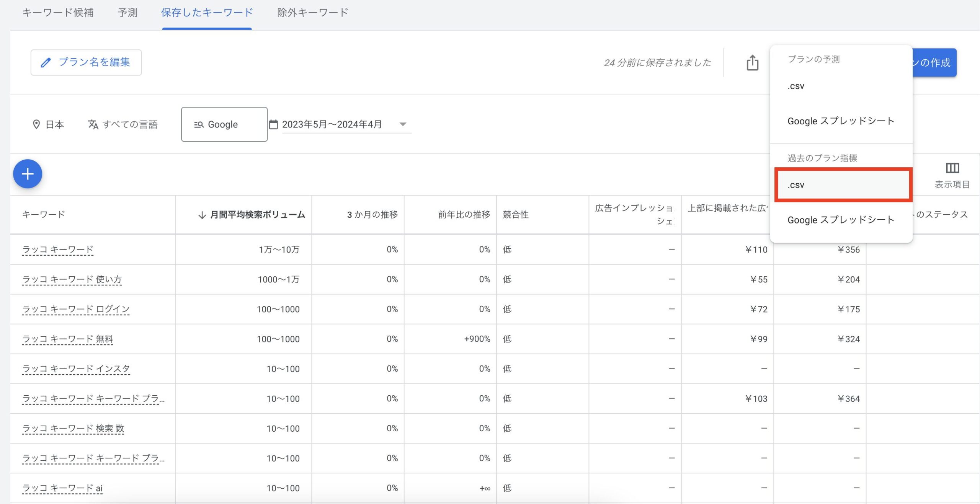Click the search network icon beside Google
Image resolution: width=980 pixels, height=504 pixels.
199,125
